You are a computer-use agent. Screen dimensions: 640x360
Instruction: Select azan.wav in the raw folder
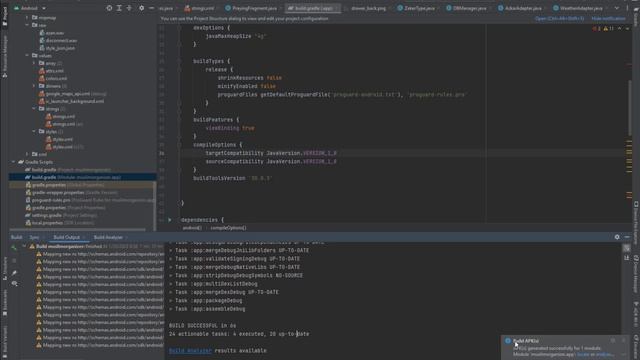click(x=51, y=33)
